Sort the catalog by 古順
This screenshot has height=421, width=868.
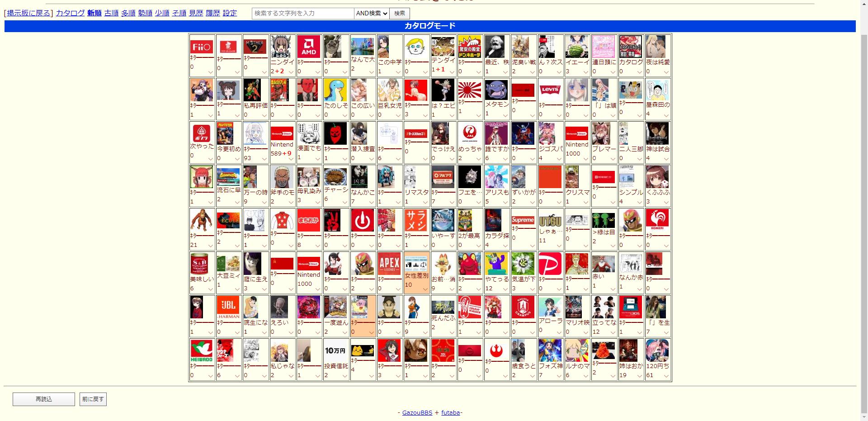111,13
